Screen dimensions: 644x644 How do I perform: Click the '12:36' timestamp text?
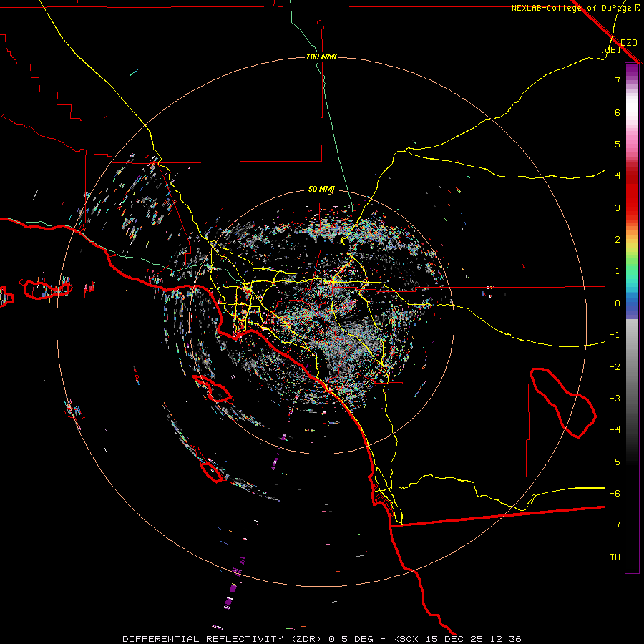coord(506,639)
